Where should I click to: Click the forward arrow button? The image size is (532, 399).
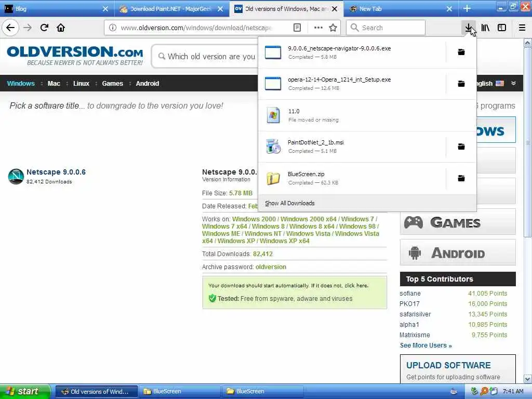point(28,28)
